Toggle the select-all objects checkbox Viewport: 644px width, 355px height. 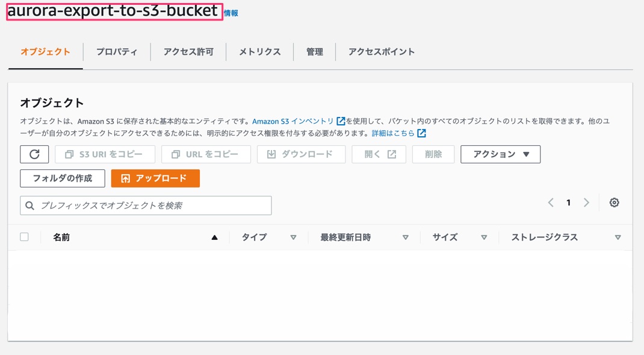24,237
